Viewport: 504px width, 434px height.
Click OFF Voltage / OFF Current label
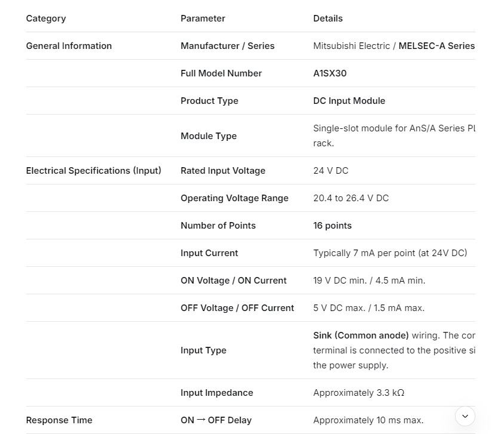237,308
